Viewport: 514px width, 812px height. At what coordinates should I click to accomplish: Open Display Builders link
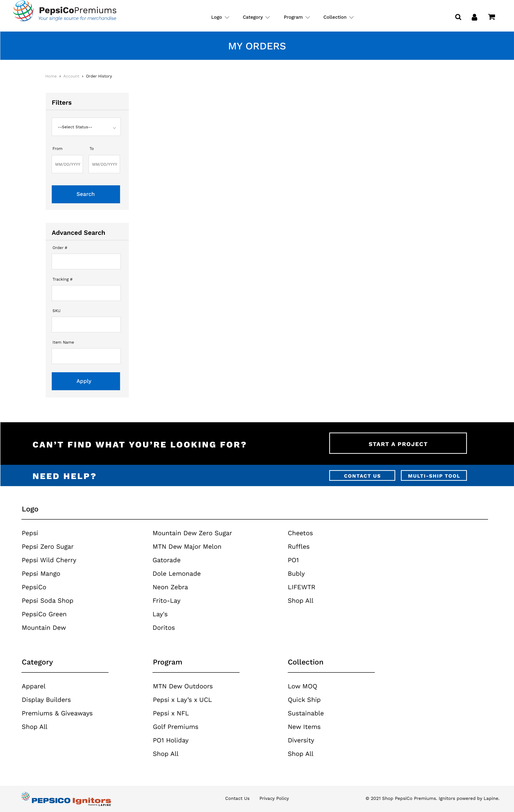pos(46,700)
